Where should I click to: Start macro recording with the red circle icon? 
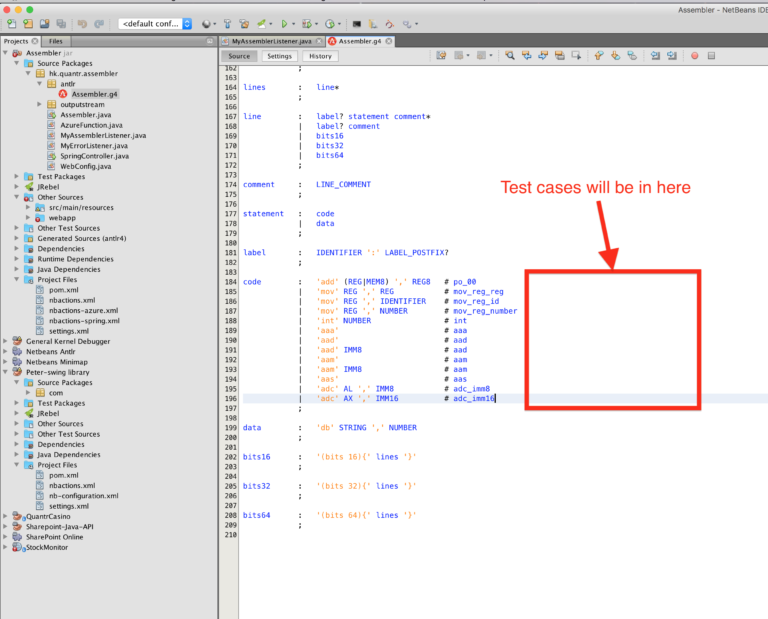pos(695,56)
